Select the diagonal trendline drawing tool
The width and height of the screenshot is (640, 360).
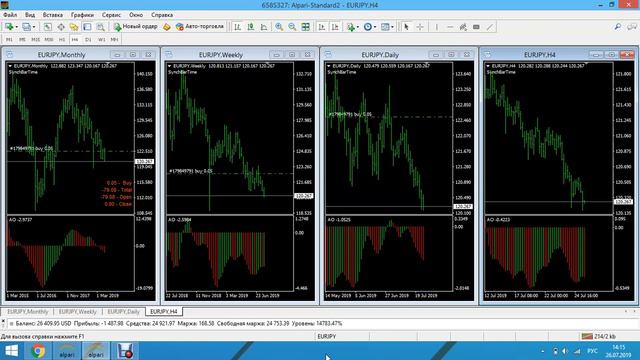[490, 27]
